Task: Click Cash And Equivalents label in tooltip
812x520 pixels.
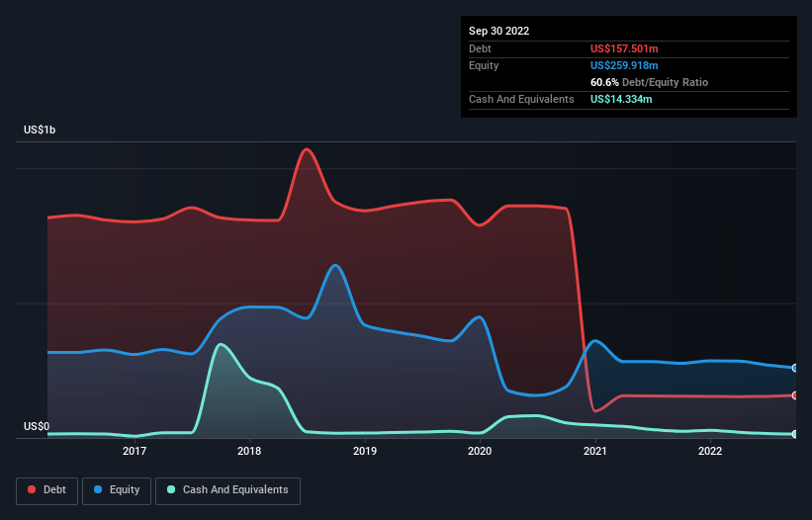Action: (521, 99)
